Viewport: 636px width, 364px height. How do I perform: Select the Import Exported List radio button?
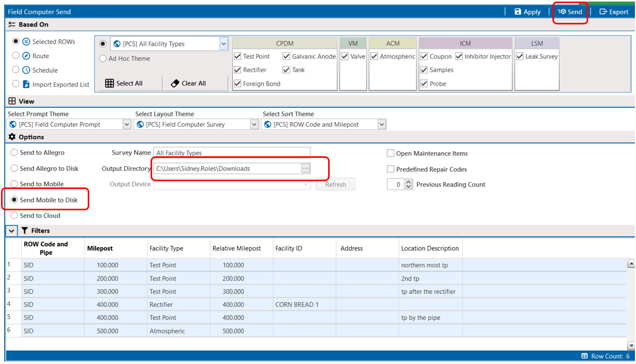[16, 84]
